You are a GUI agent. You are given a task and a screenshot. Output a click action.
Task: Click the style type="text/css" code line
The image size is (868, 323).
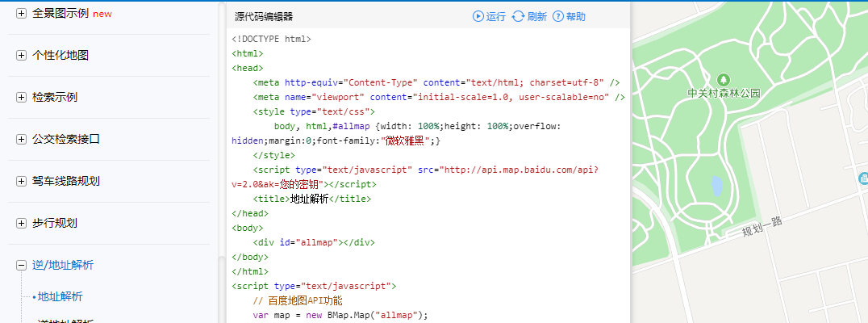pos(314,111)
